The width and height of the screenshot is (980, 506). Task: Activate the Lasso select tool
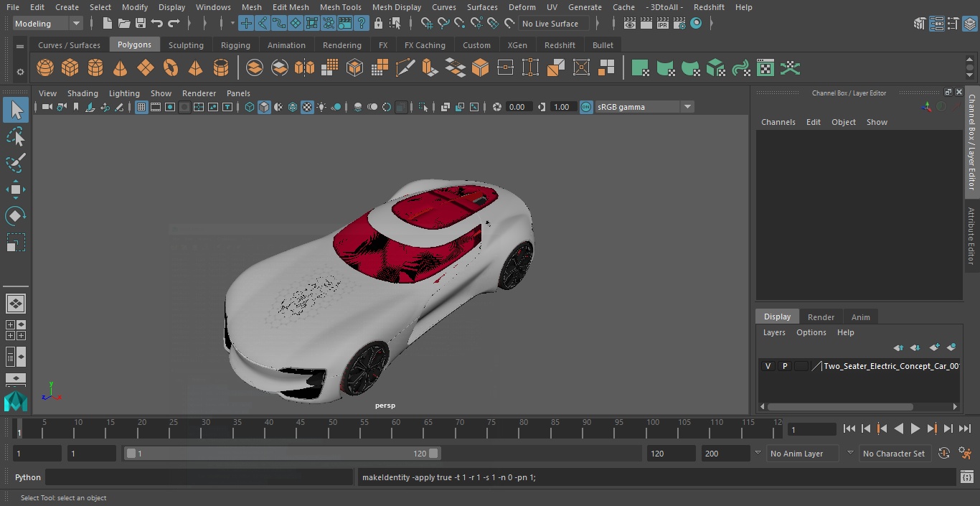(x=16, y=136)
